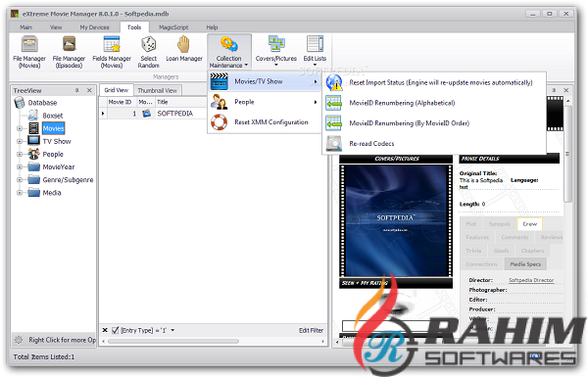Select Genre/Subgenre folder in tree

click(x=68, y=180)
